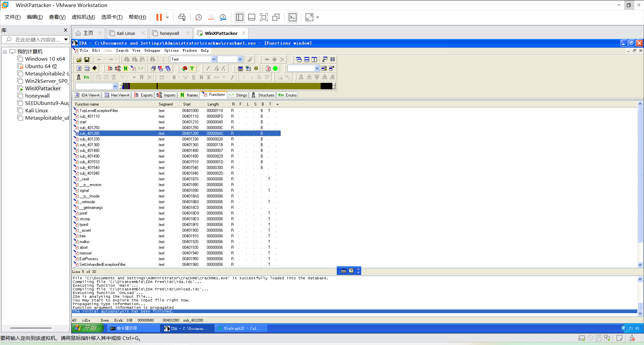Click the black diamond toolbar icon
Image resolution: width=644 pixels, height=345 pixels.
coord(95,68)
